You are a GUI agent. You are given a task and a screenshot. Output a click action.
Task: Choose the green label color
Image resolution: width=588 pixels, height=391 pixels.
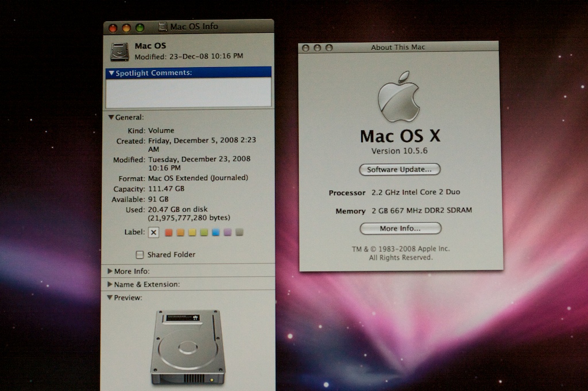click(x=204, y=233)
